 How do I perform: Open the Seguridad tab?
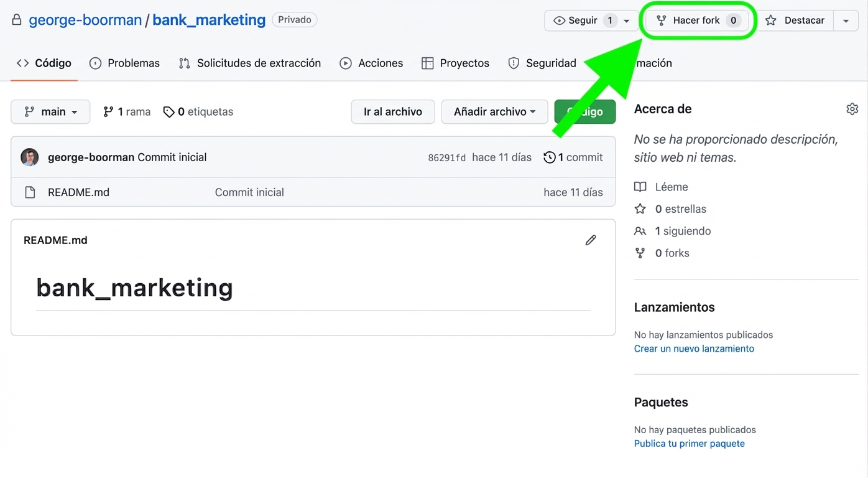coord(542,63)
